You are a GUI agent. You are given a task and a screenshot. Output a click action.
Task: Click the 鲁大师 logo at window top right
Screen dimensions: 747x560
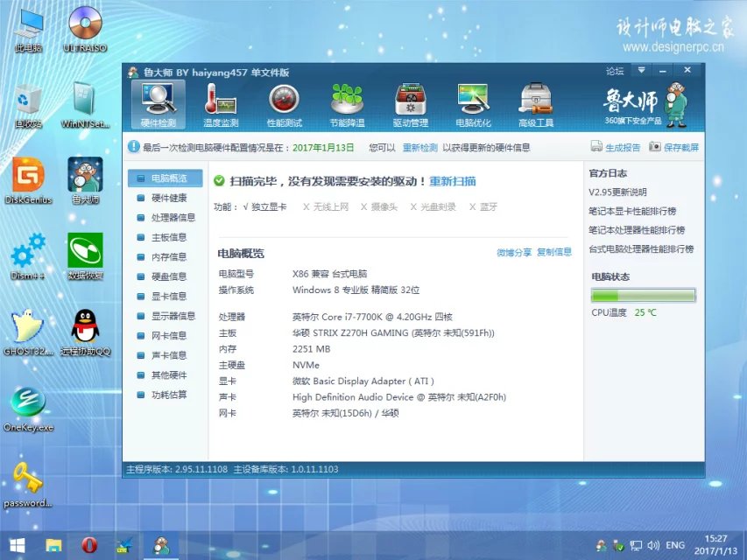click(645, 103)
